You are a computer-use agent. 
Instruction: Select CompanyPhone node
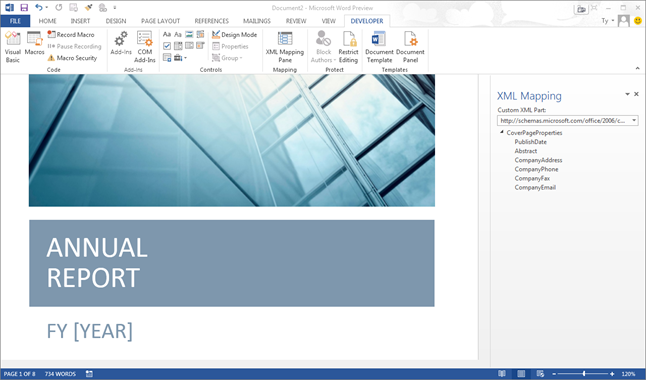[536, 169]
